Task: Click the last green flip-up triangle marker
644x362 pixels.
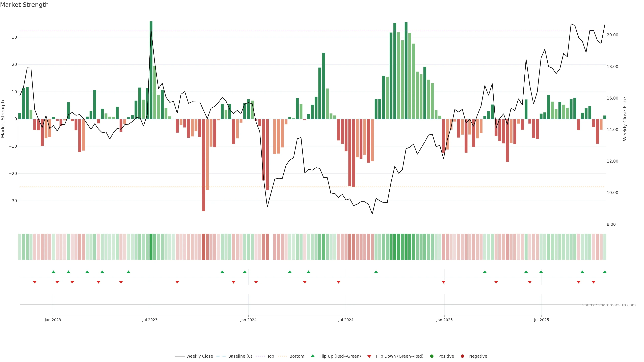Action: (604, 272)
